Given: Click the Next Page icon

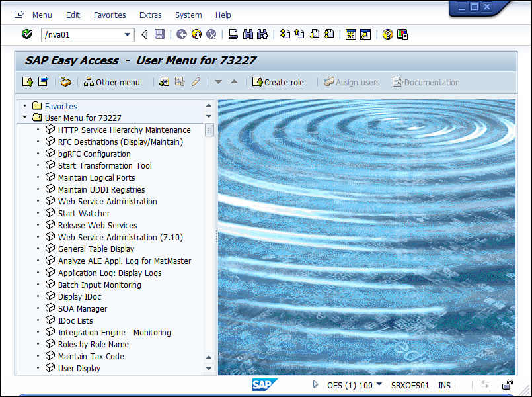Looking at the screenshot, I should [x=315, y=34].
